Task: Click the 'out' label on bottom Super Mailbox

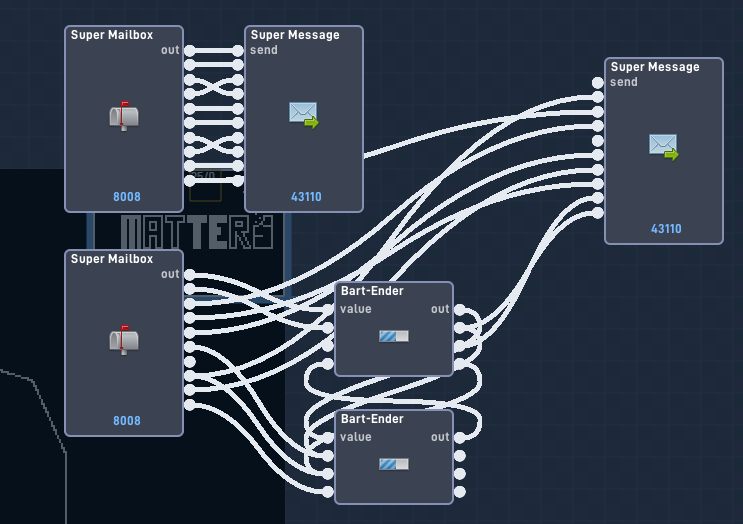Action: point(170,274)
